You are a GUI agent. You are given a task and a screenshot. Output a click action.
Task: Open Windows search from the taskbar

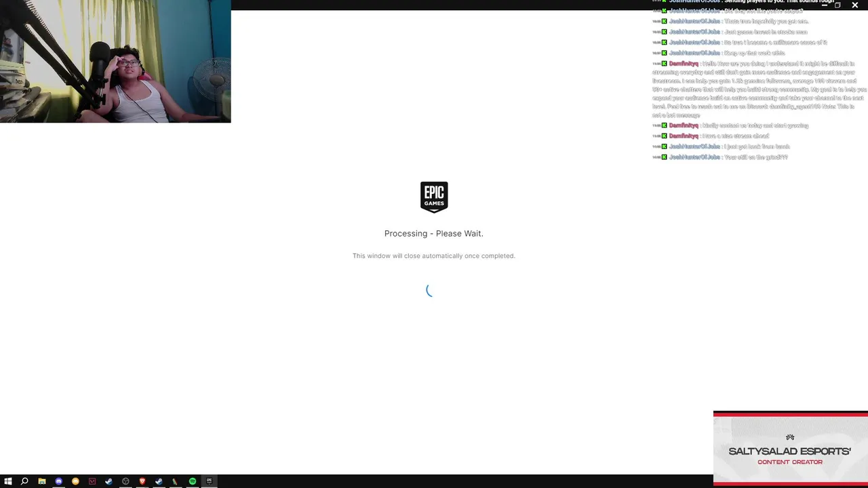[24, 481]
